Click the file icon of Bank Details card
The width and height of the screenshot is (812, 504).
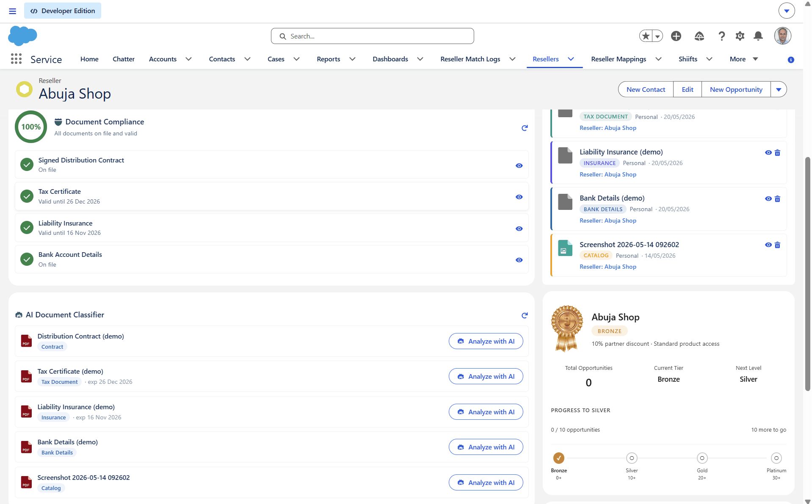click(565, 202)
